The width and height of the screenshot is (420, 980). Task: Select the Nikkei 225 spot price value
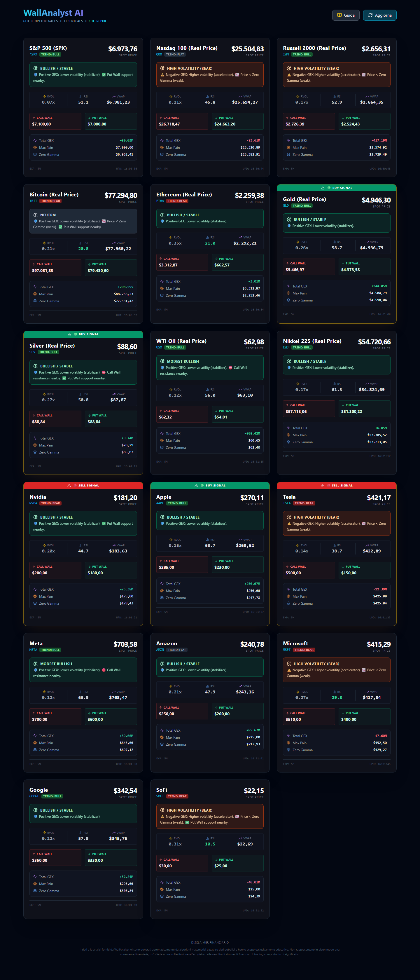coord(374,342)
